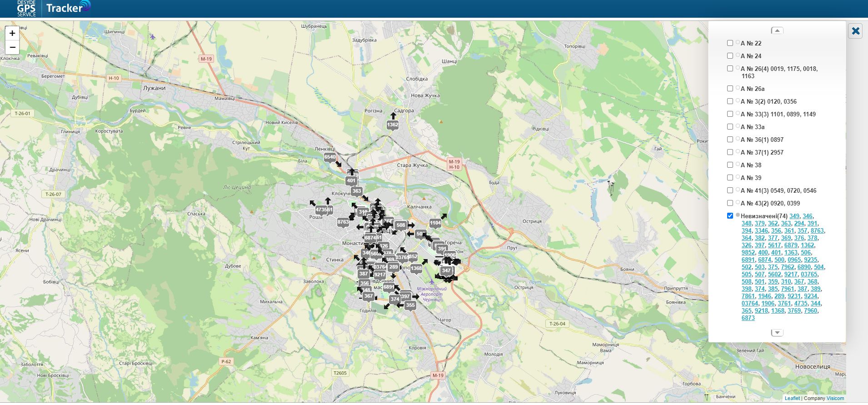Click vehicle marker 1362 near Садгора

point(393,125)
